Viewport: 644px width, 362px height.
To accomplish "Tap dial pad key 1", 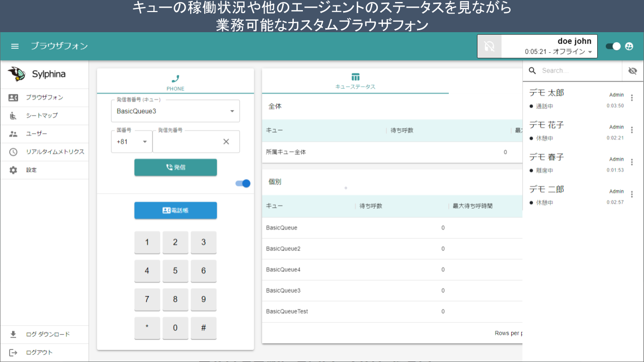I will click(x=147, y=242).
